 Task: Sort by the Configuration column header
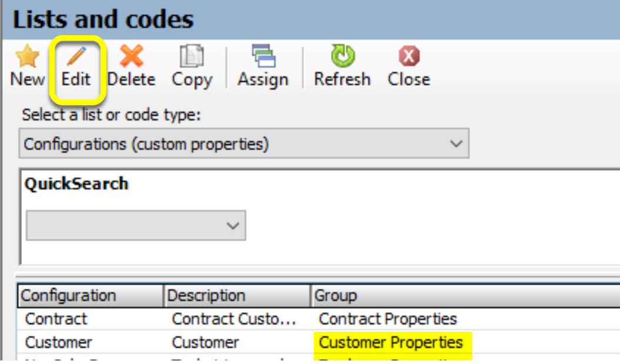pyautogui.click(x=68, y=295)
